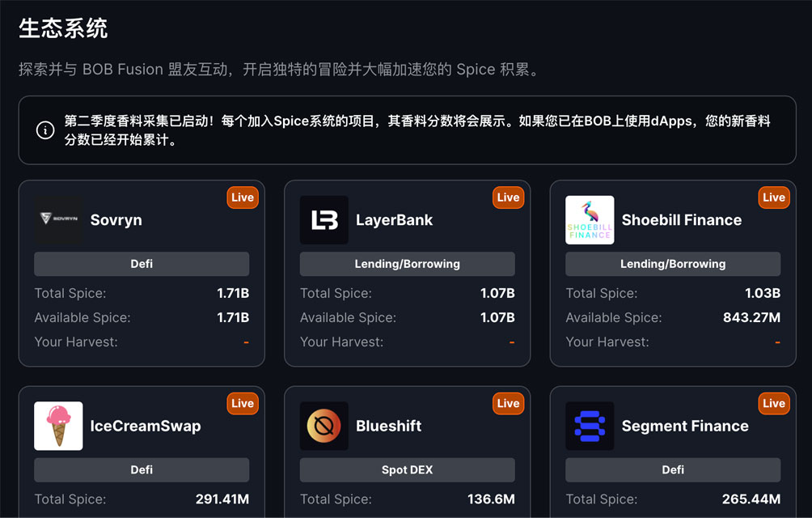Image resolution: width=812 pixels, height=518 pixels.
Task: Click the Defi tag on the IceCreamSwap card
Action: point(142,469)
